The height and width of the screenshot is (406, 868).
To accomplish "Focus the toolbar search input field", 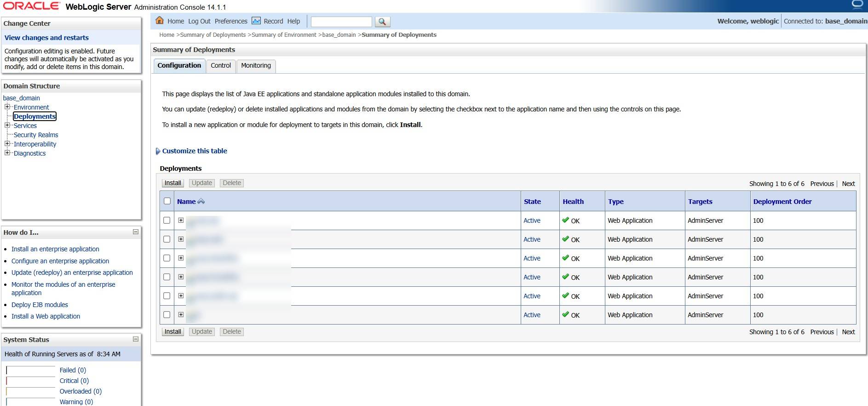I will pyautogui.click(x=341, y=22).
